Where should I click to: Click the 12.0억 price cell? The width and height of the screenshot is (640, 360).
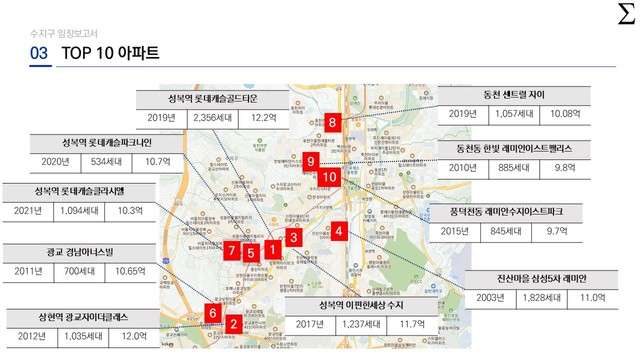click(134, 337)
